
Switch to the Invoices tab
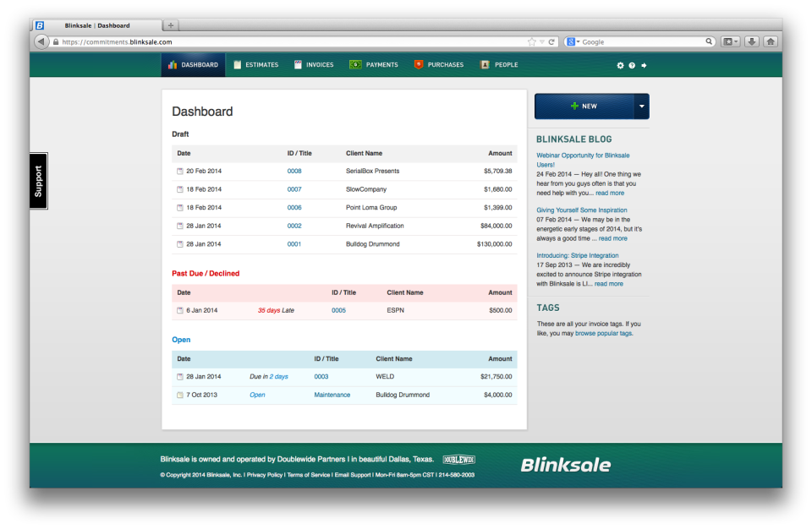(314, 65)
